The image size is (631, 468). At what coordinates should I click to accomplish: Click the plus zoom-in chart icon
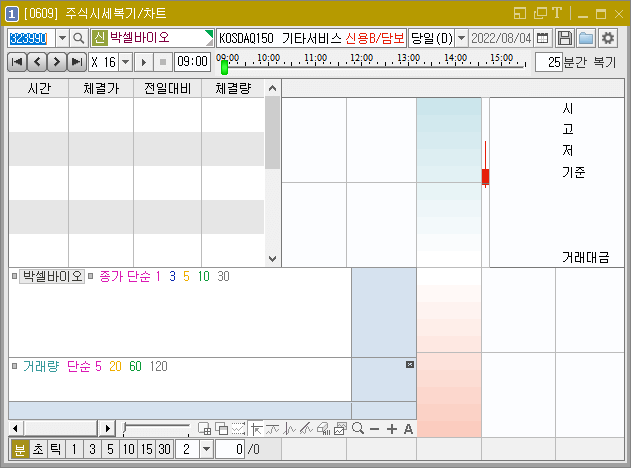coord(392,429)
